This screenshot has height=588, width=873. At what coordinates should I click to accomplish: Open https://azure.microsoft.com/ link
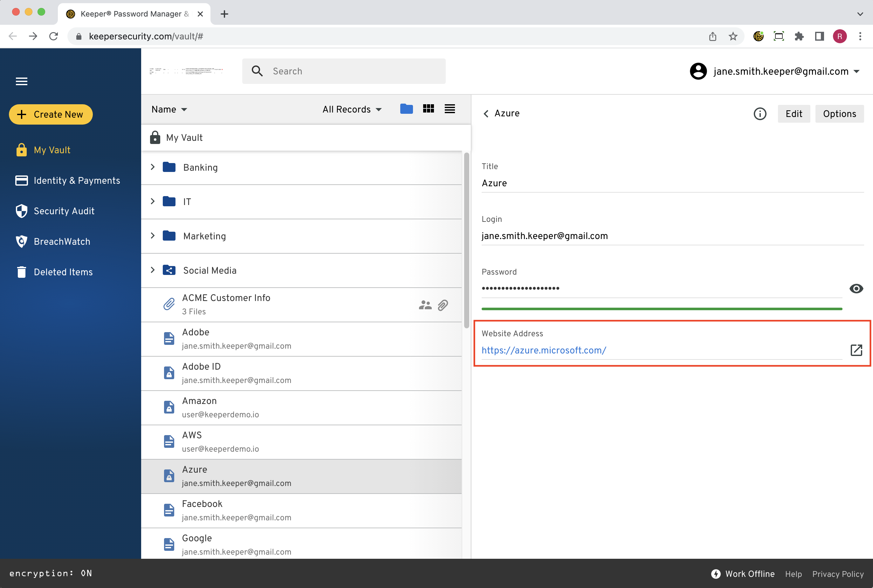[544, 350]
